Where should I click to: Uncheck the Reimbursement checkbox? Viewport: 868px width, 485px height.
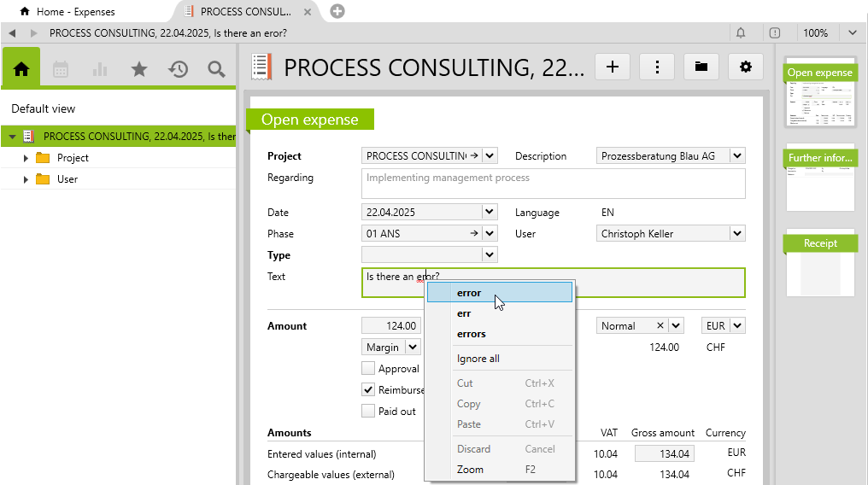point(368,389)
